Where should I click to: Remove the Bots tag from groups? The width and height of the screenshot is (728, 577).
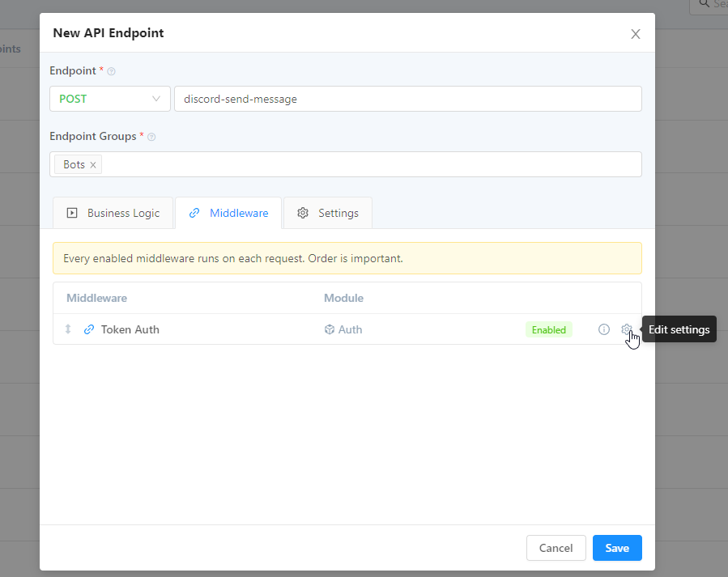(93, 165)
